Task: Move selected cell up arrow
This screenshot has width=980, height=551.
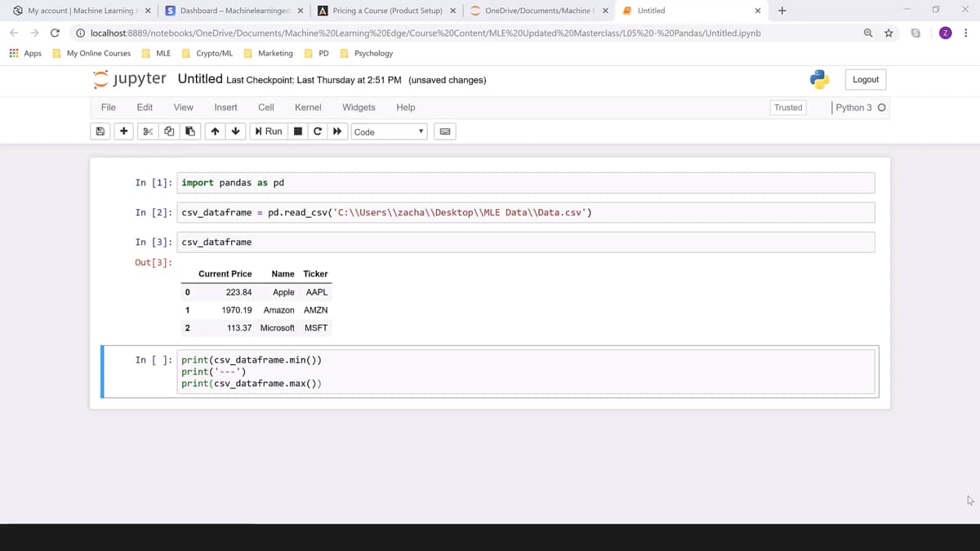Action: point(215,131)
